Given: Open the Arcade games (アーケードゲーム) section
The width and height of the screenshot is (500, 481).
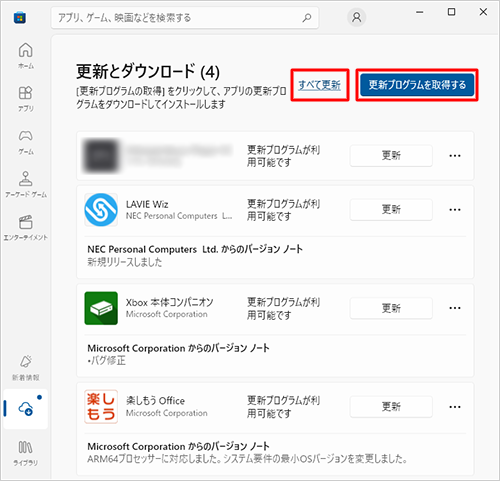Looking at the screenshot, I should click(x=26, y=184).
